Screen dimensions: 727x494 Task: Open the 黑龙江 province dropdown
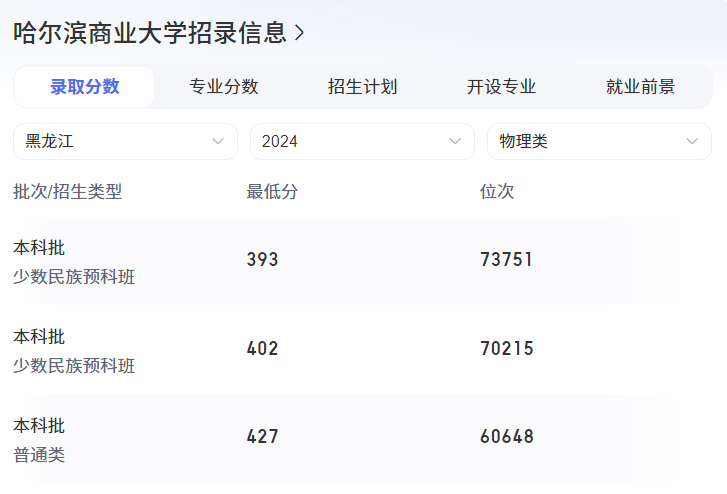click(125, 141)
